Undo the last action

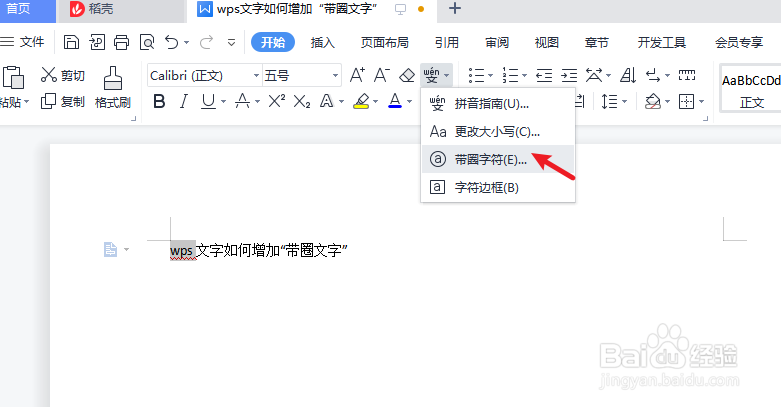(172, 42)
